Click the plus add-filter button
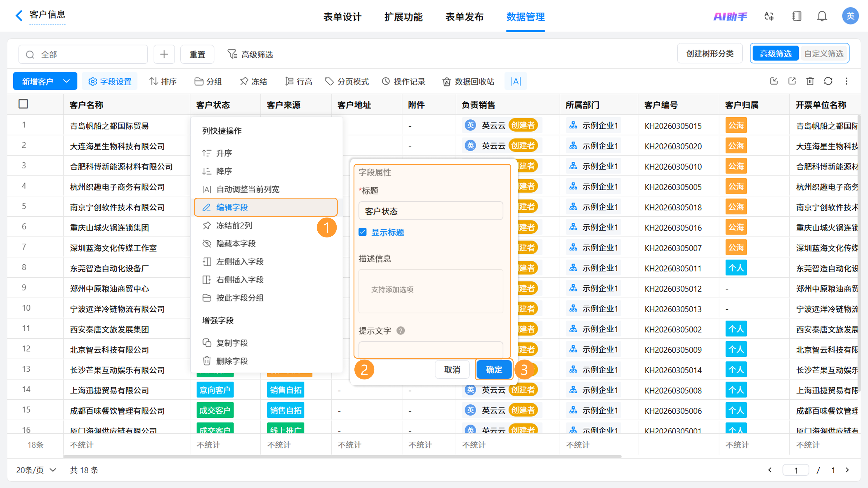 [164, 54]
